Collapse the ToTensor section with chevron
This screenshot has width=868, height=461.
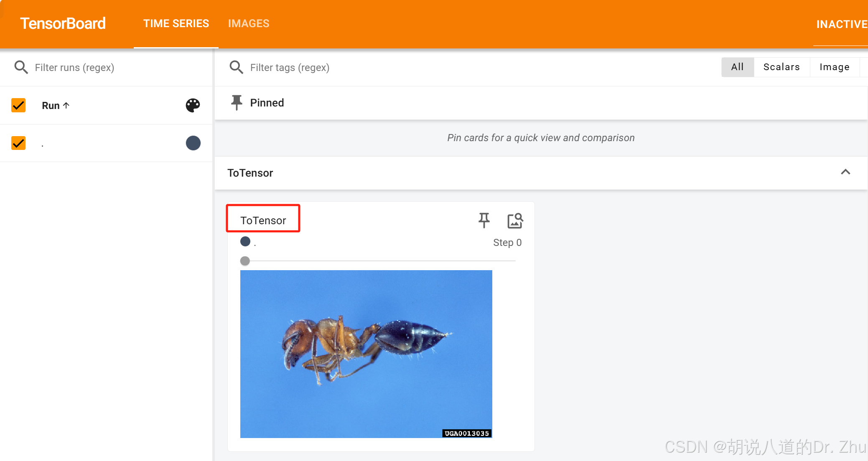[x=845, y=172]
